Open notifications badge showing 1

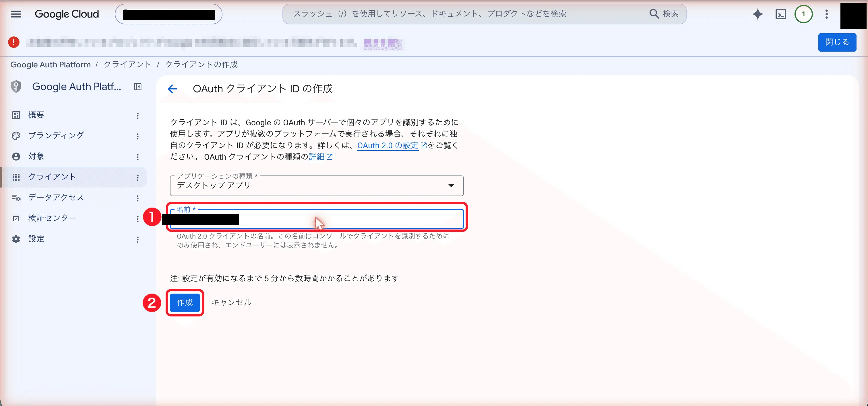(x=803, y=14)
